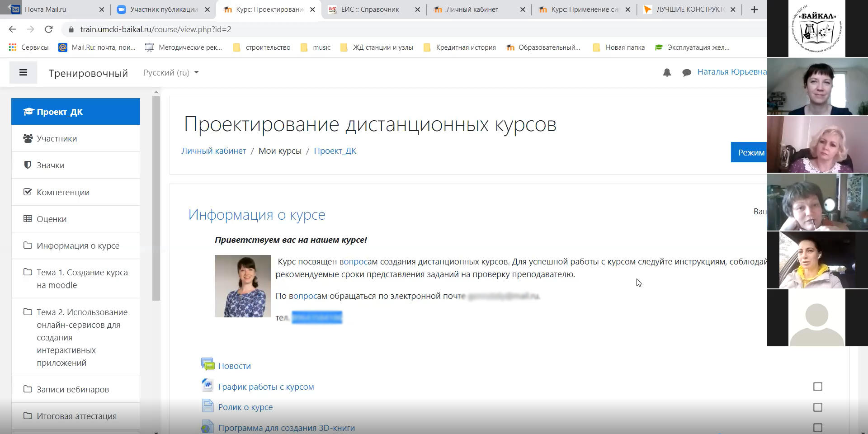
Task: Open Сервисы apps grid icon in bookmarks
Action: coord(13,47)
